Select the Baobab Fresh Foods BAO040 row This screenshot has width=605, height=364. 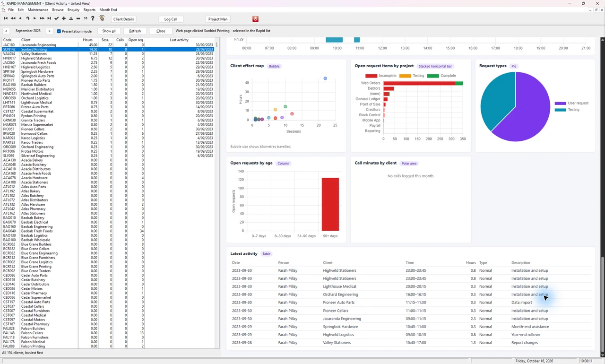[109, 231]
